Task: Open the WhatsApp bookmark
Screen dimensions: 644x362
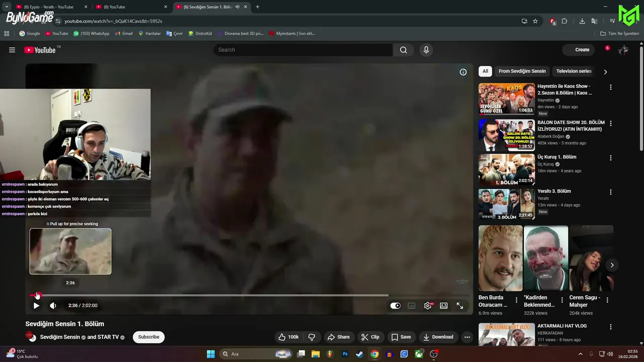Action: (91, 34)
